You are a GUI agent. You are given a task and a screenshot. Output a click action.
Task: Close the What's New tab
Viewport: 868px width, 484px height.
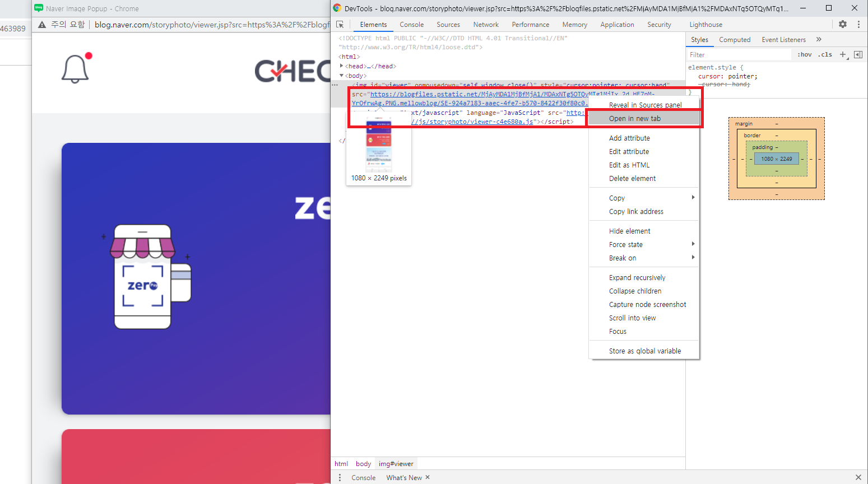(428, 477)
